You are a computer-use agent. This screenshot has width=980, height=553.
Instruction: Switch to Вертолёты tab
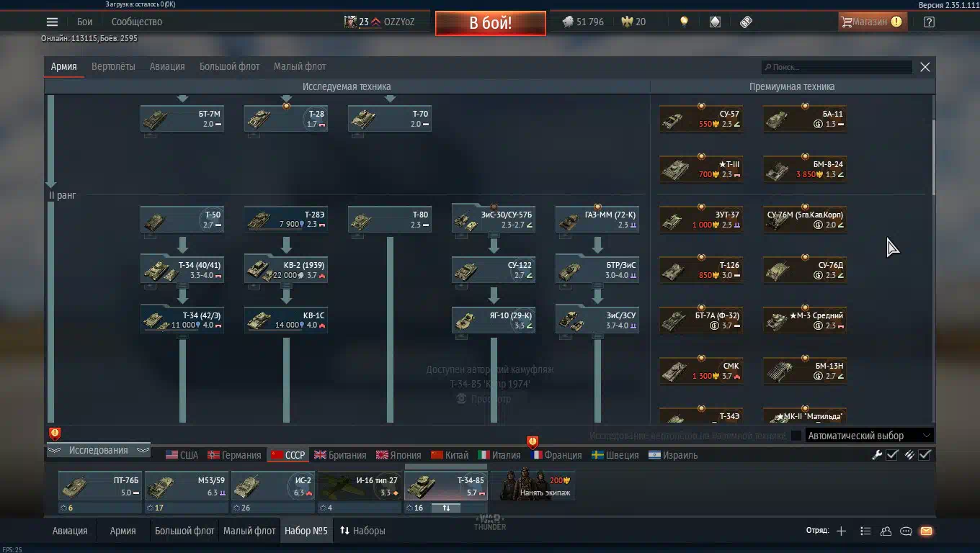[113, 66]
